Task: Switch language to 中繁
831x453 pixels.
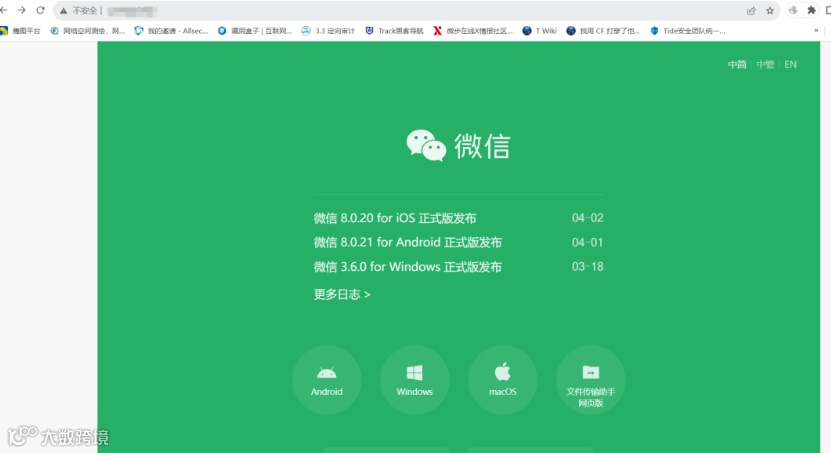Action: coord(765,65)
